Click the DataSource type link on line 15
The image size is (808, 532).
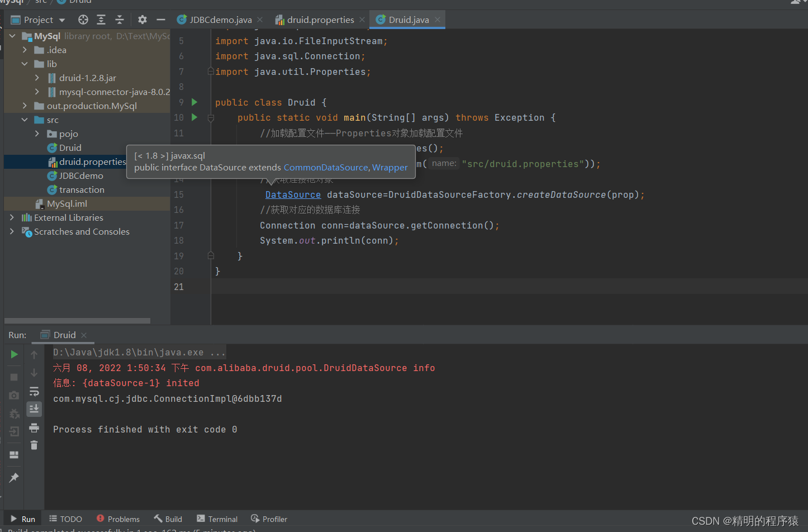tap(293, 194)
